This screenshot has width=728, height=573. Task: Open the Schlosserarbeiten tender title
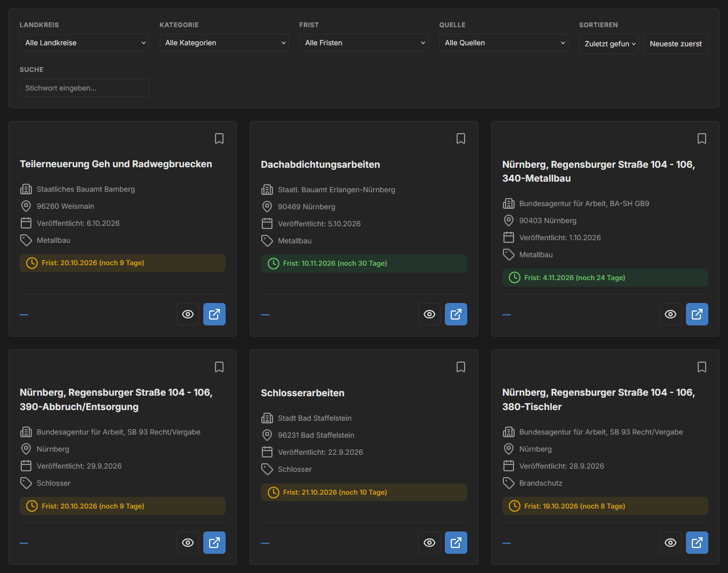point(303,393)
